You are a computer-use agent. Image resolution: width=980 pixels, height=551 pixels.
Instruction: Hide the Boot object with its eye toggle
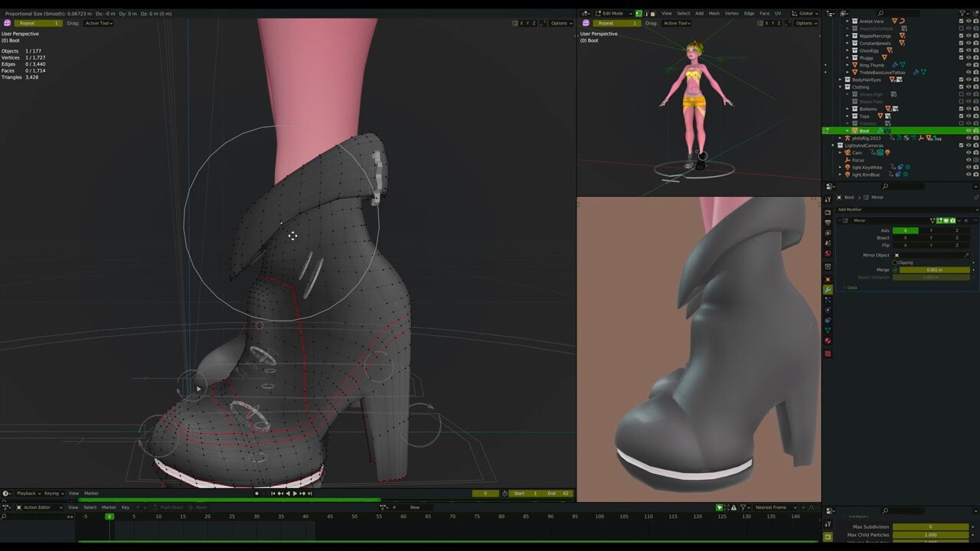pos(969,131)
